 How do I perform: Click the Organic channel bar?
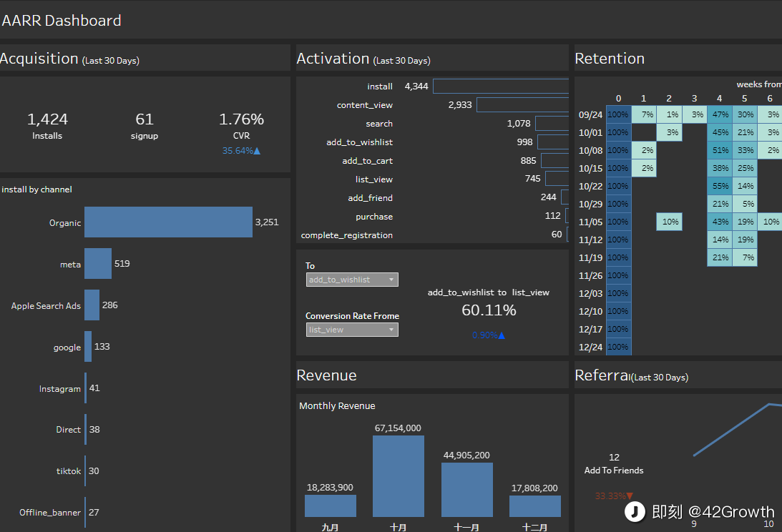168,222
